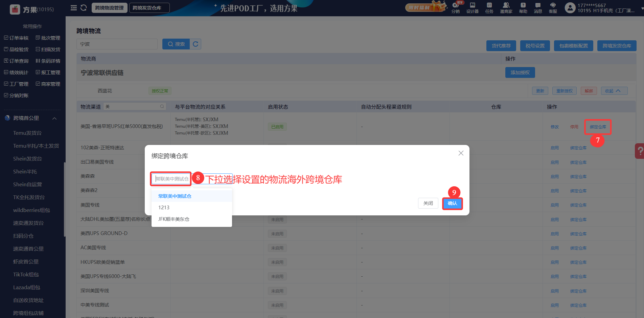The image size is (644, 318).
Task: Open the 邀商家 invite merchants icon
Action: (506, 8)
